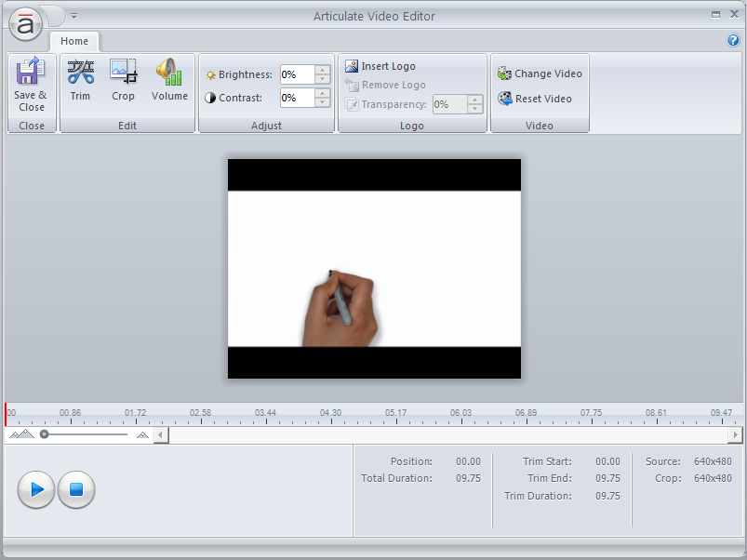This screenshot has width=747, height=560.
Task: Click the Total Duration label
Action: coord(396,478)
